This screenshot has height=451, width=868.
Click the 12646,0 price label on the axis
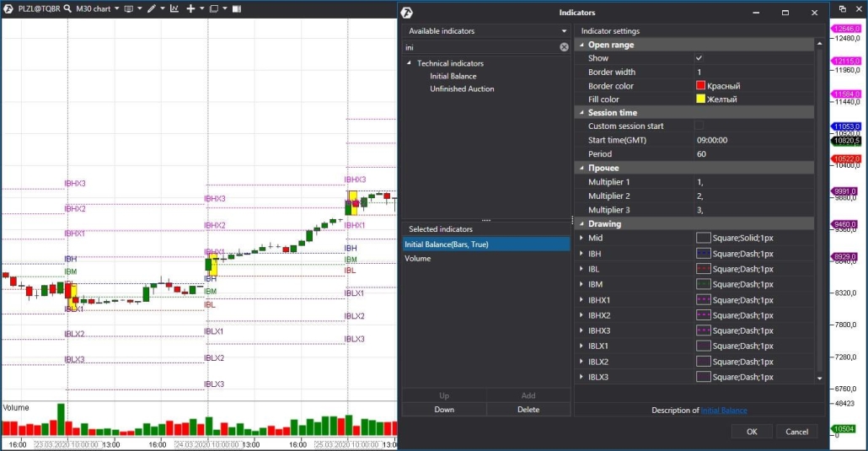pos(846,29)
